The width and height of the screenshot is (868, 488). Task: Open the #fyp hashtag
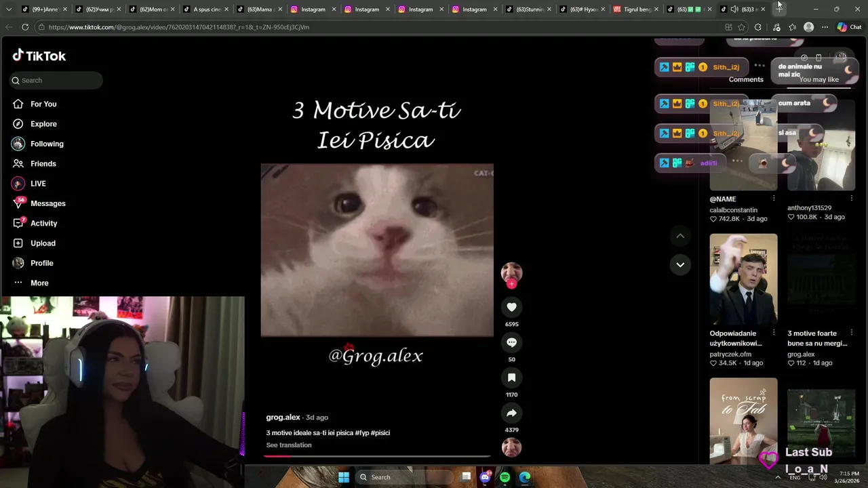[x=361, y=432]
